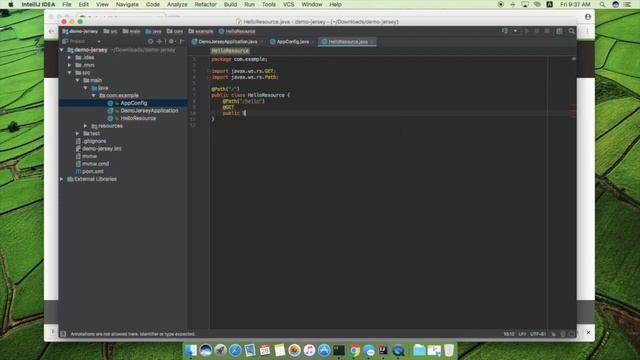Open Finder from the dock
Image resolution: width=640 pixels, height=360 pixels.
point(191,350)
